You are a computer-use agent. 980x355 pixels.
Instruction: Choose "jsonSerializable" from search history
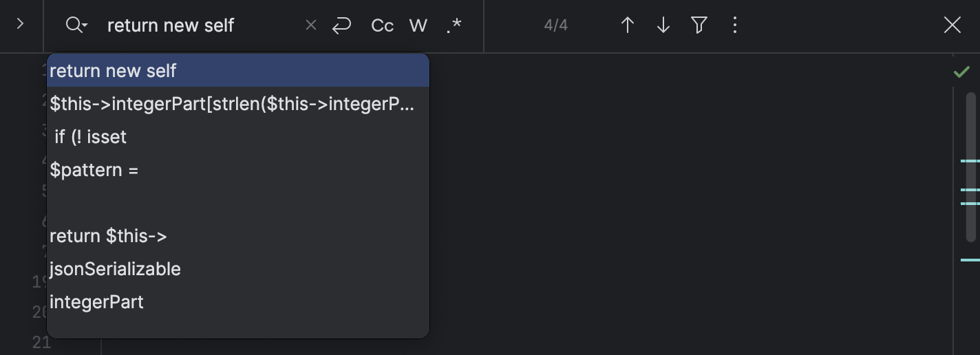(x=115, y=269)
